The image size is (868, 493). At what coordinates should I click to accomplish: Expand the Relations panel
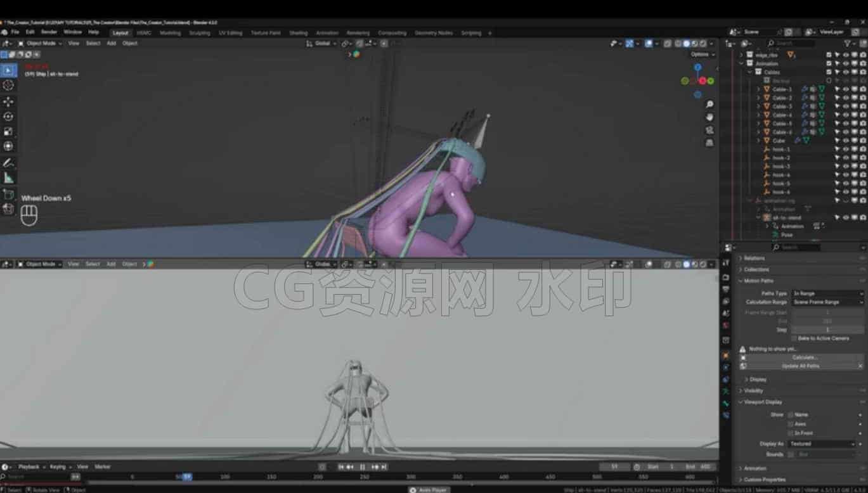754,258
